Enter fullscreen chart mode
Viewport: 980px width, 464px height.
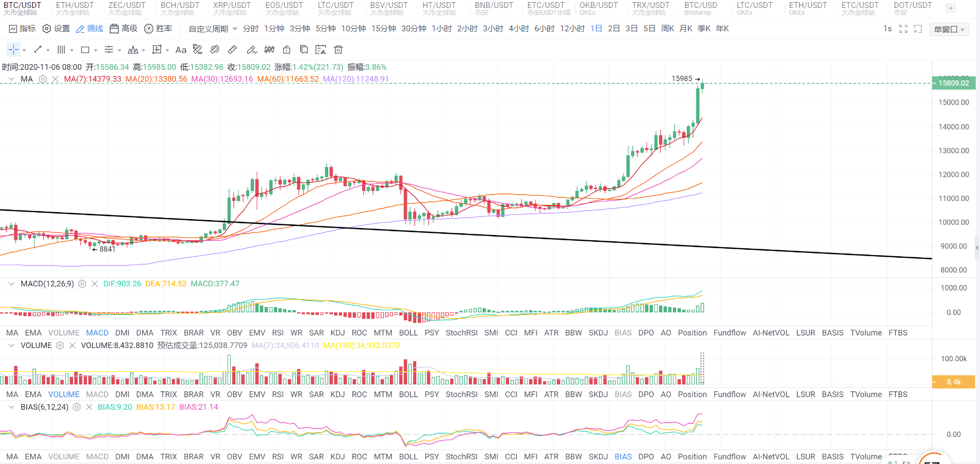(904, 29)
